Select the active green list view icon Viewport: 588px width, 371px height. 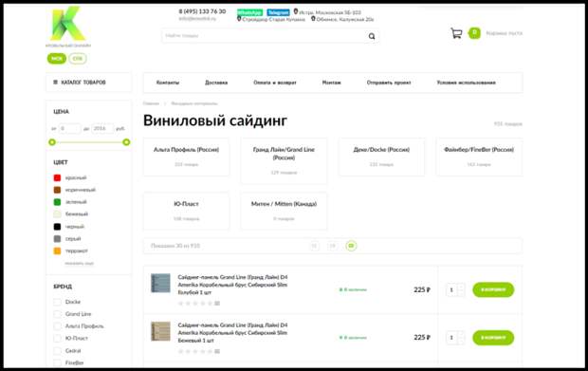point(351,246)
